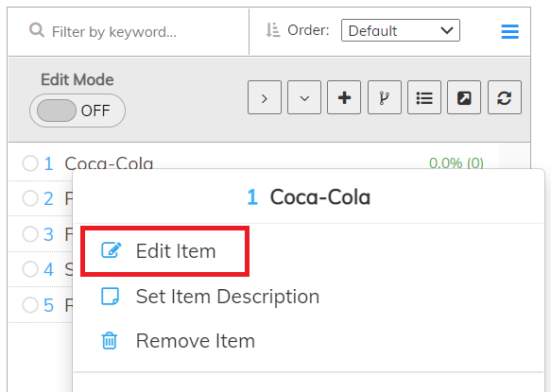
Task: Click the branch fork icon button
Action: tap(385, 97)
